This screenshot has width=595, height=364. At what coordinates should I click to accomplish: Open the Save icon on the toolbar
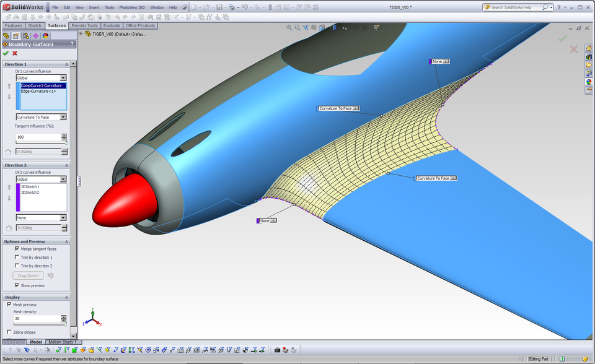[x=219, y=7]
